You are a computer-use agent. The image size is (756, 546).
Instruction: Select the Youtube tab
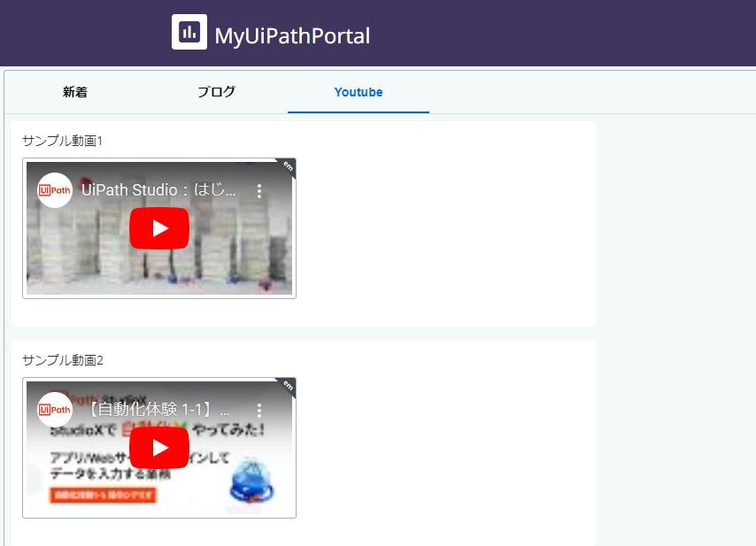pyautogui.click(x=358, y=91)
